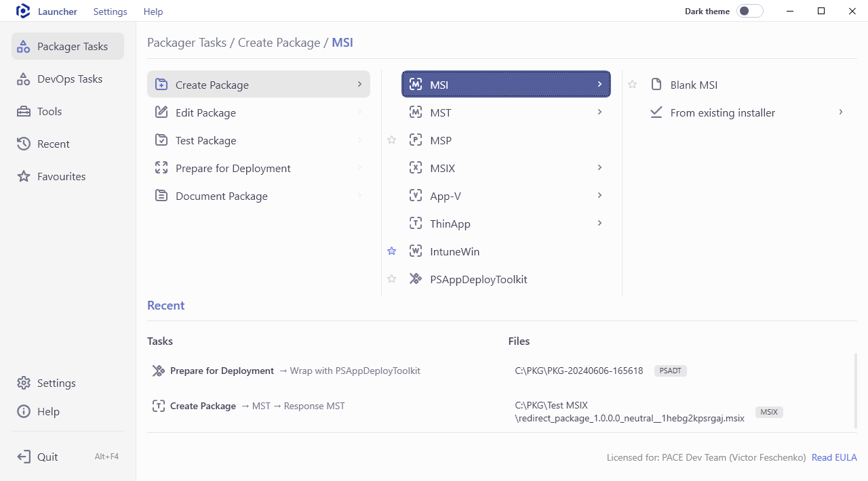Click the IntuneWin package type icon
868x481 pixels.
pos(416,251)
